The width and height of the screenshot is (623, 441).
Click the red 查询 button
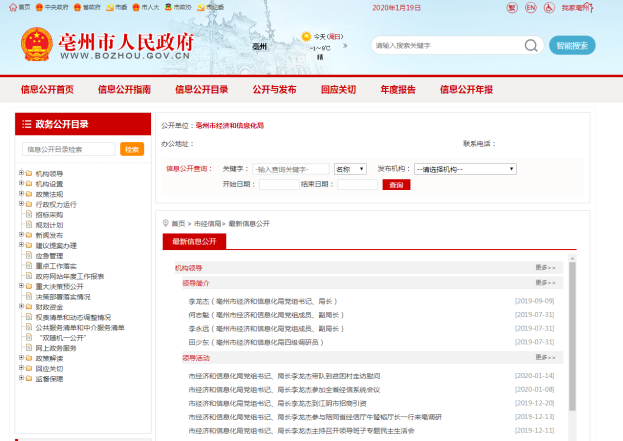point(396,185)
